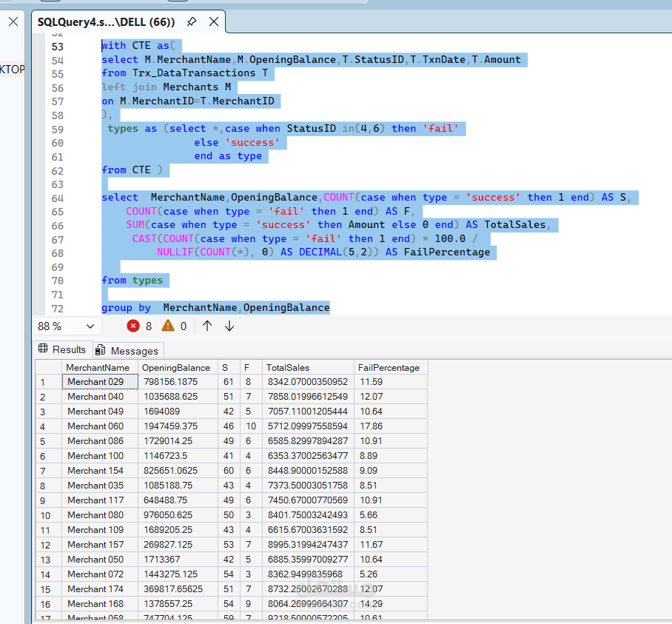Click the TotalSales column header
This screenshot has width=672, height=624.
pyautogui.click(x=308, y=368)
